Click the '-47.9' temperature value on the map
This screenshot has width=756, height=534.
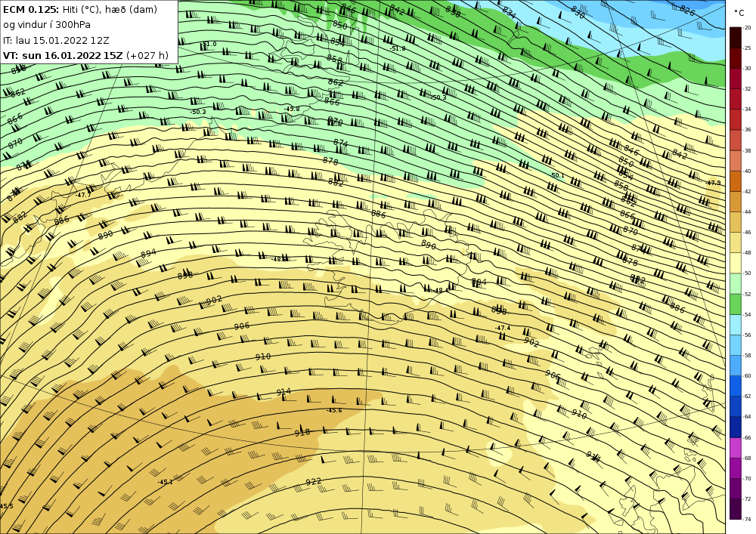713,183
